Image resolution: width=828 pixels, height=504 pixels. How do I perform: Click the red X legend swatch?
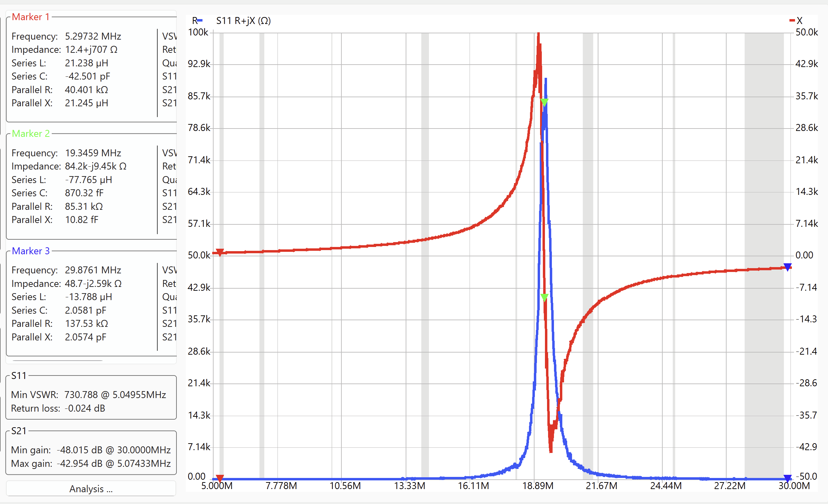792,20
